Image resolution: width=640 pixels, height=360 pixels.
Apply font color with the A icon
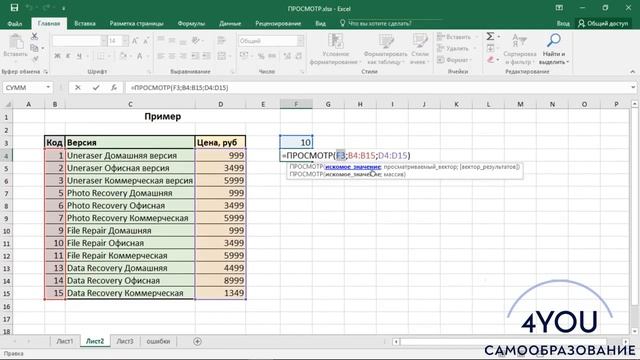coord(139,56)
